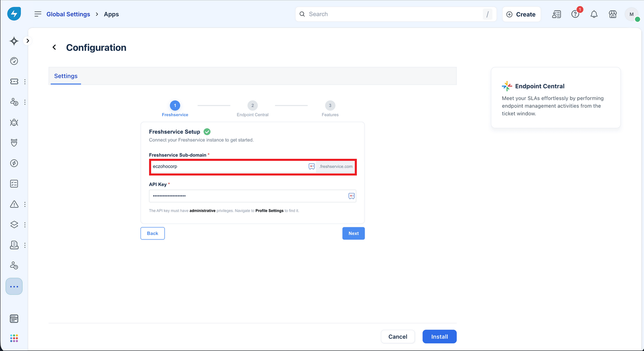
Task: Open the last person-and-gear sidebar icon
Action: [x=14, y=265]
